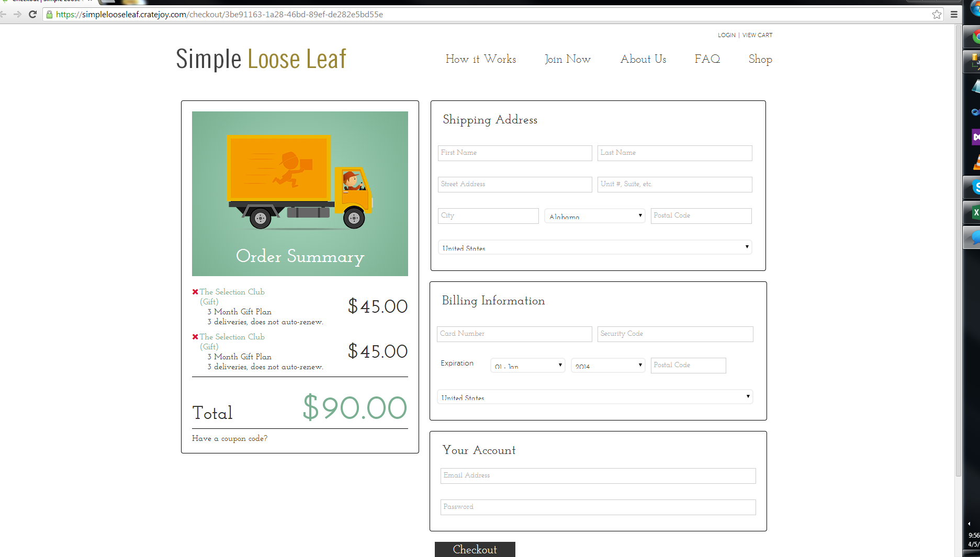Click the First Name field
This screenshot has height=557, width=980.
coord(515,153)
